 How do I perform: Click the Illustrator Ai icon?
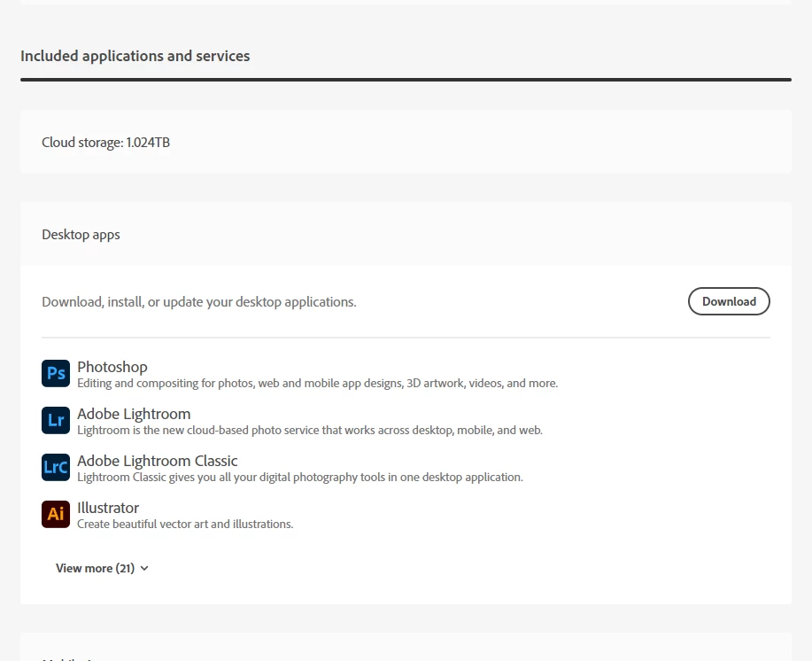click(56, 515)
